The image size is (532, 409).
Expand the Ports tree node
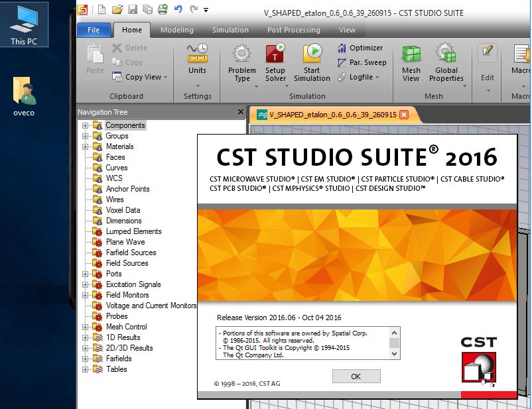click(x=85, y=274)
